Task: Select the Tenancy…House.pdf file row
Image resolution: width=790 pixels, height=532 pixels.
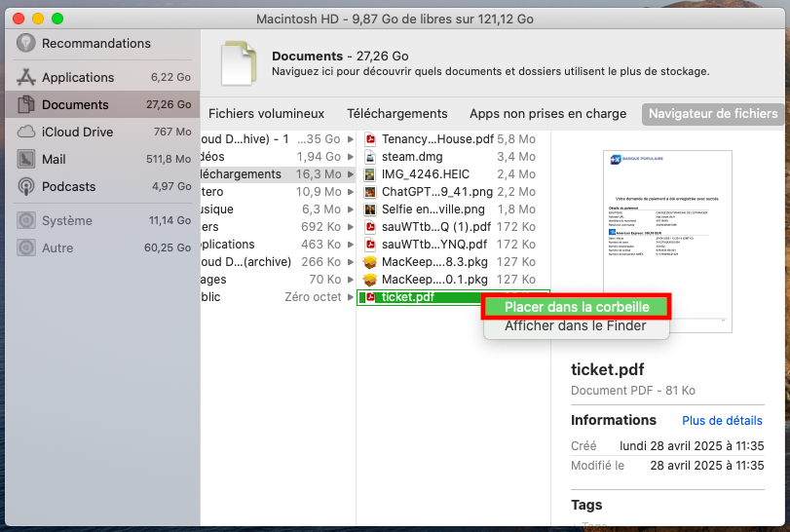Action: pyautogui.click(x=453, y=139)
